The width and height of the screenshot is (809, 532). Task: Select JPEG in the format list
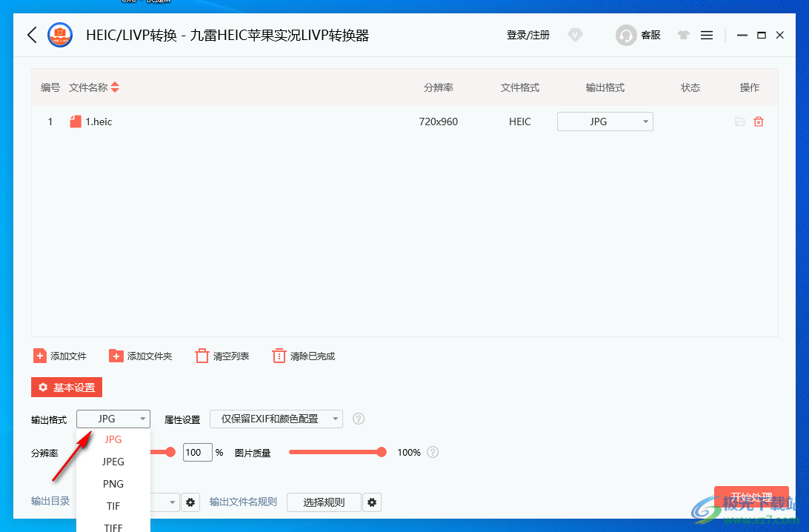click(x=113, y=462)
